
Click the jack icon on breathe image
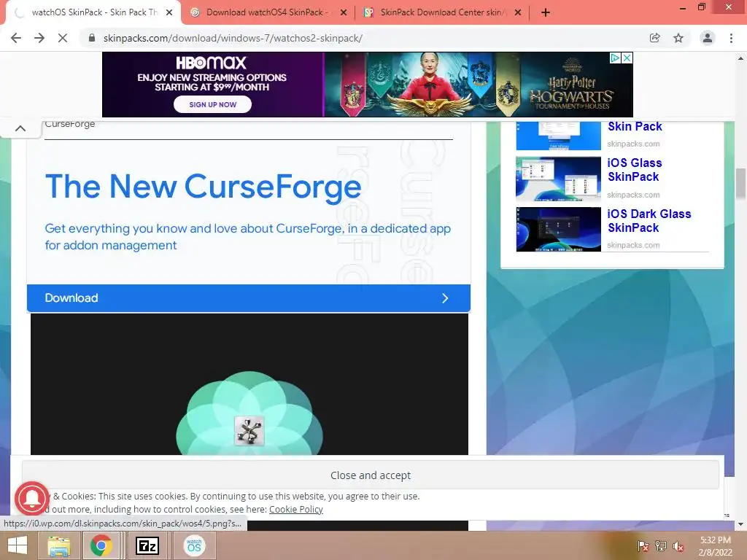click(x=249, y=430)
